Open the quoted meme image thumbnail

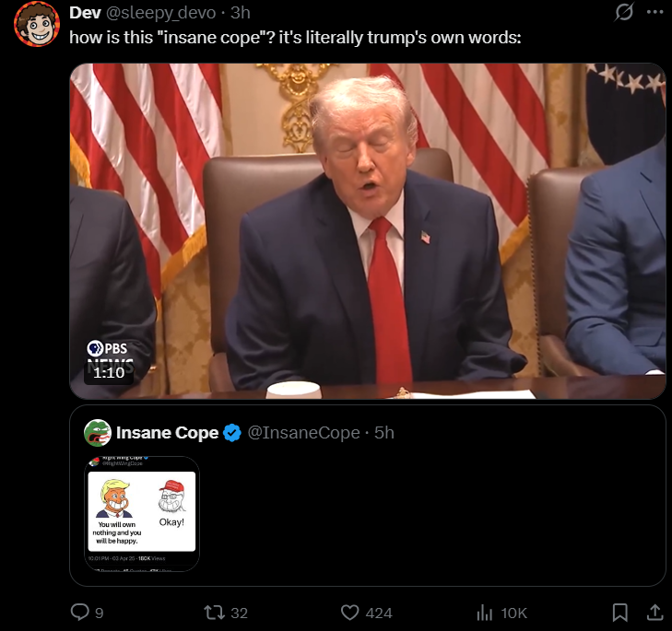[142, 514]
